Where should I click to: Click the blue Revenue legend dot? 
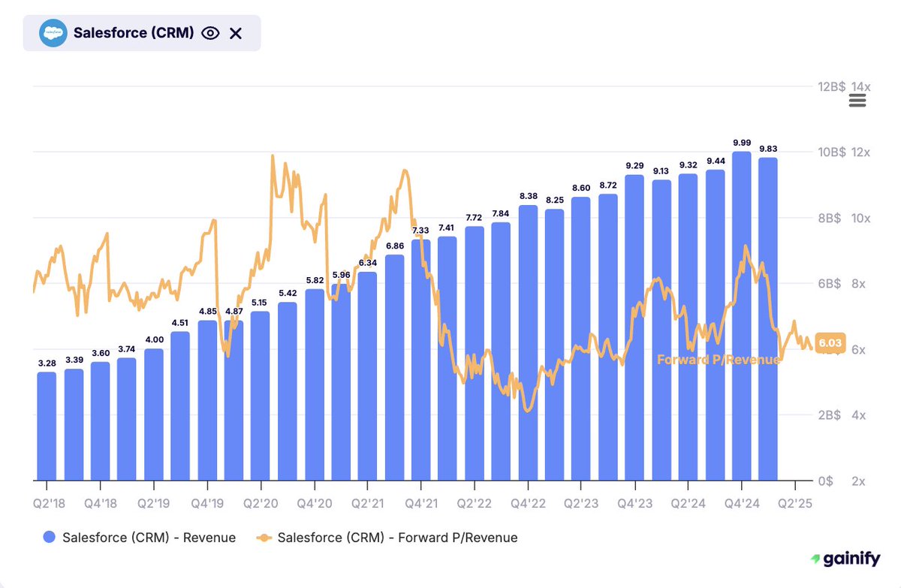pyautogui.click(x=50, y=537)
